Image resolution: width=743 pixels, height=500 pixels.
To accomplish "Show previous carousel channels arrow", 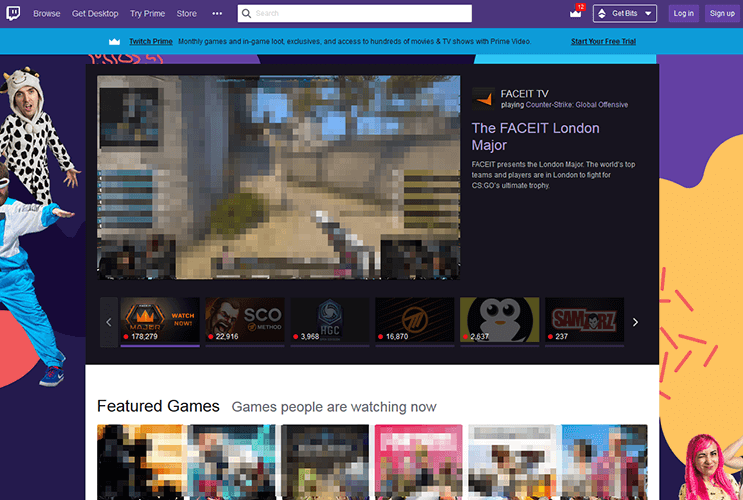I will click(x=109, y=322).
